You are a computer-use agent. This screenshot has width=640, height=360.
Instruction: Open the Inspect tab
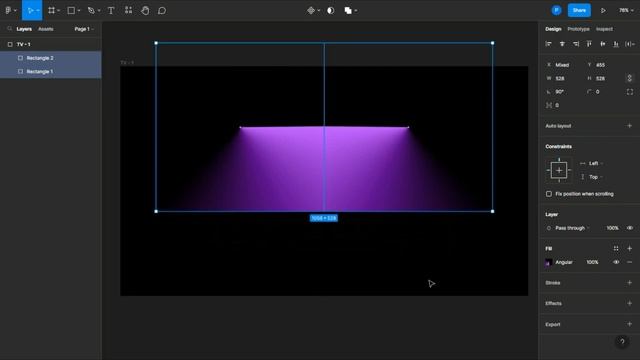point(604,29)
